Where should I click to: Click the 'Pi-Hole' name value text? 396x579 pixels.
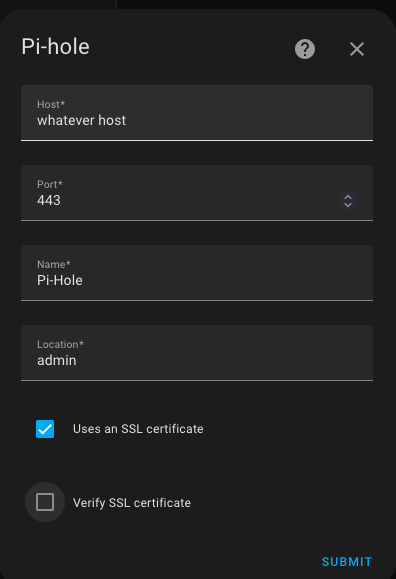tap(60, 280)
